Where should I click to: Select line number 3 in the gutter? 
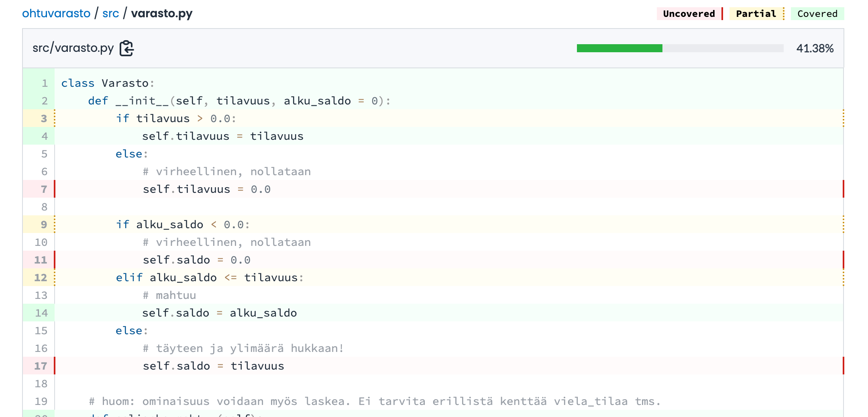tap(44, 119)
